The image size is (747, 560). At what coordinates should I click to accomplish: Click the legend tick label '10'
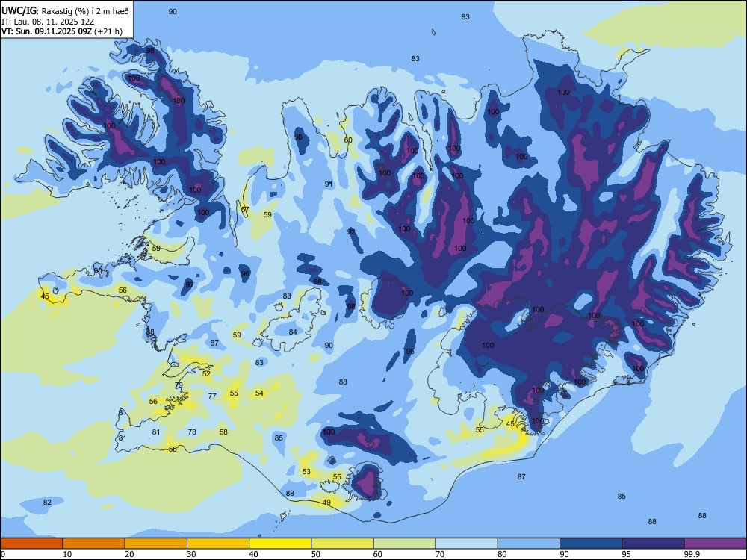point(67,554)
